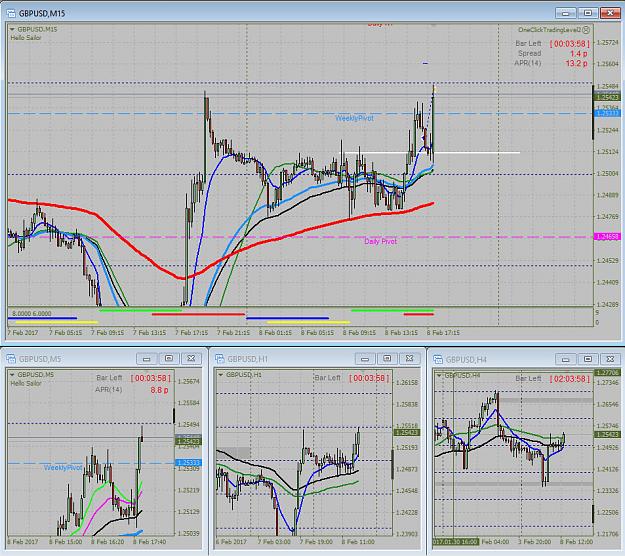Click the '7 Feb 19:00' label on H1 time axis
625x556 pixels.
pyautogui.click(x=316, y=542)
